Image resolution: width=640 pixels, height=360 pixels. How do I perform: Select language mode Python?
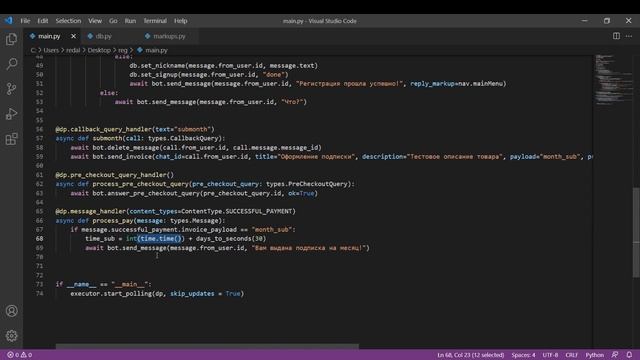[x=595, y=355]
